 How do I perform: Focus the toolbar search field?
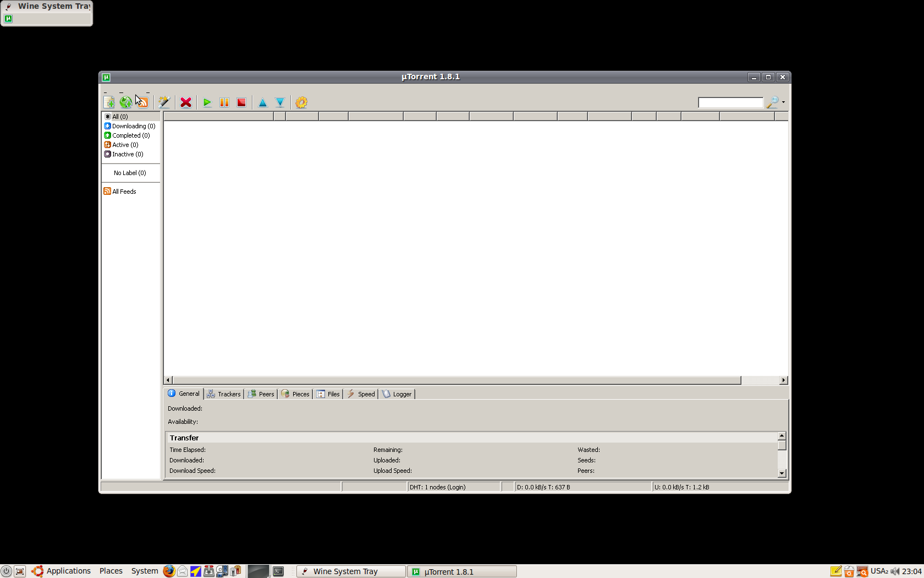coord(730,102)
